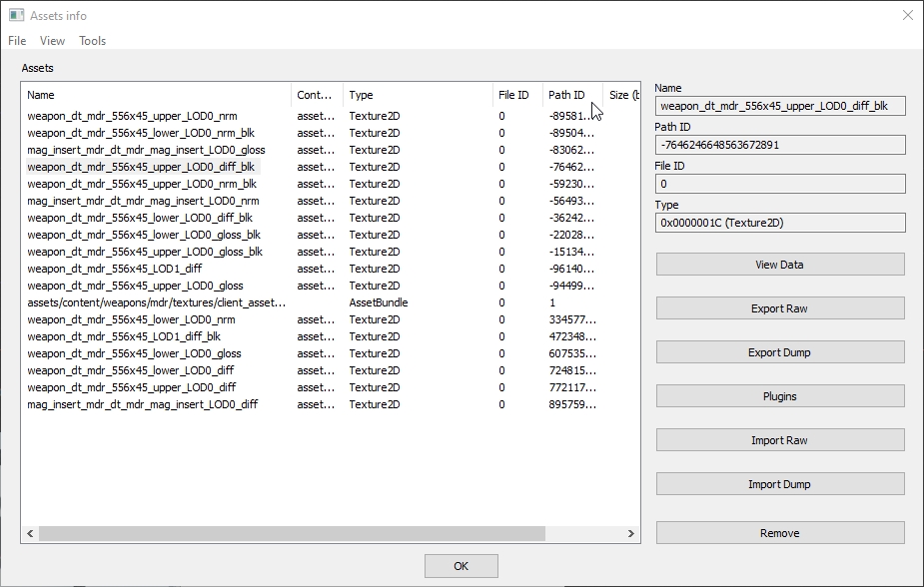Click the View Data button
This screenshot has height=587, width=924.
[779, 265]
